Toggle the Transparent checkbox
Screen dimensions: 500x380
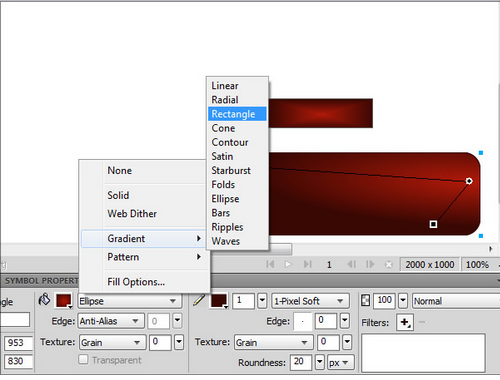pyautogui.click(x=83, y=359)
